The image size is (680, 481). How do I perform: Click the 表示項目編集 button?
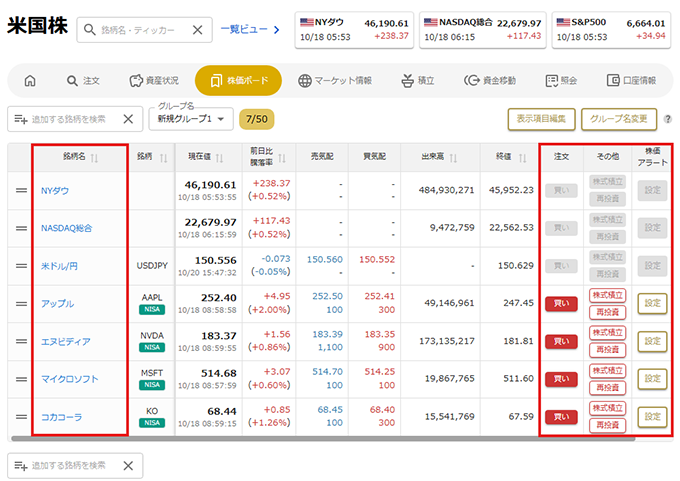tap(541, 119)
